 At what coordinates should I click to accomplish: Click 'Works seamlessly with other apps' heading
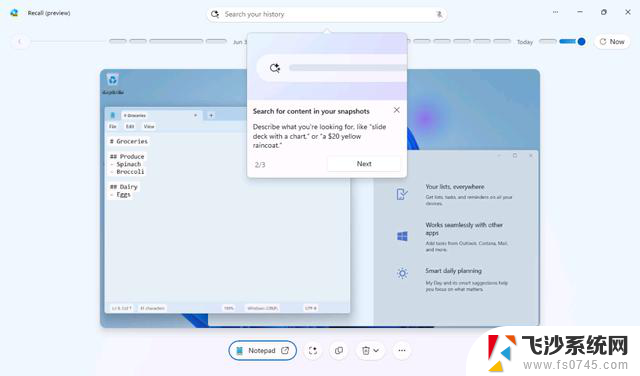[x=464, y=229]
